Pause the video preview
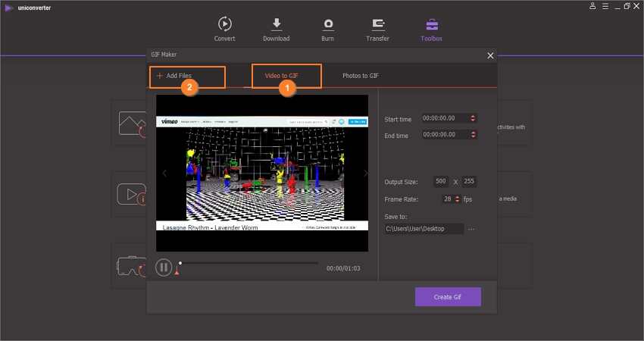 pyautogui.click(x=164, y=267)
